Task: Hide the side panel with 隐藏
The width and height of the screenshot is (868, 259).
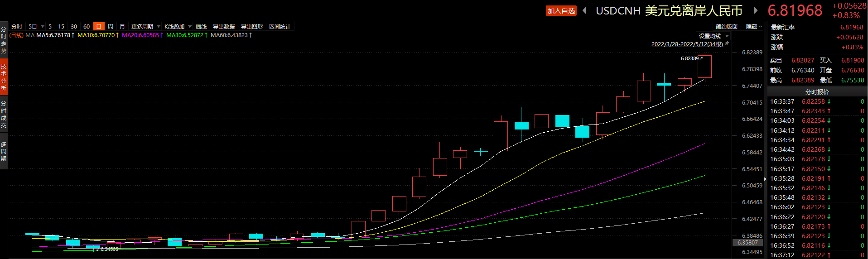Action: [x=754, y=27]
